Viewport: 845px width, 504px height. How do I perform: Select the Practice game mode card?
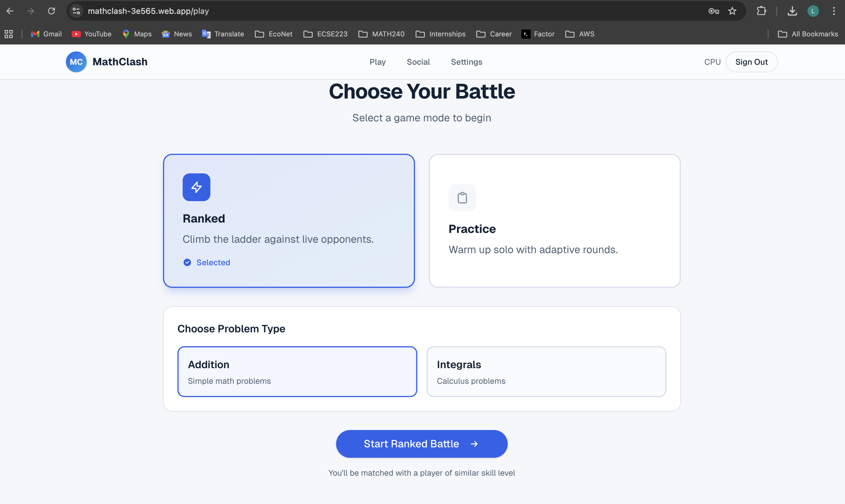pos(554,221)
